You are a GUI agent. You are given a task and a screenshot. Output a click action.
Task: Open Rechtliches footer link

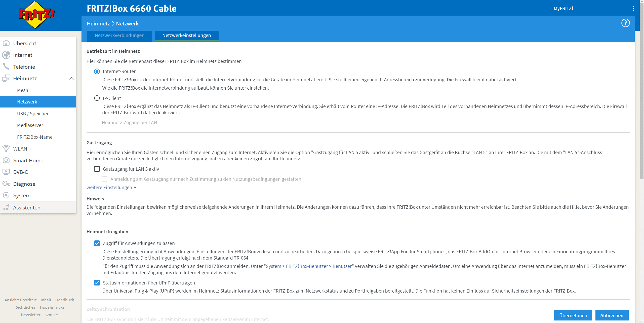[x=25, y=307]
